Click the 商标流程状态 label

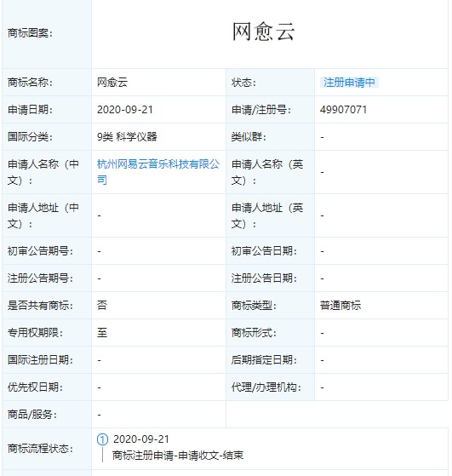point(40,449)
